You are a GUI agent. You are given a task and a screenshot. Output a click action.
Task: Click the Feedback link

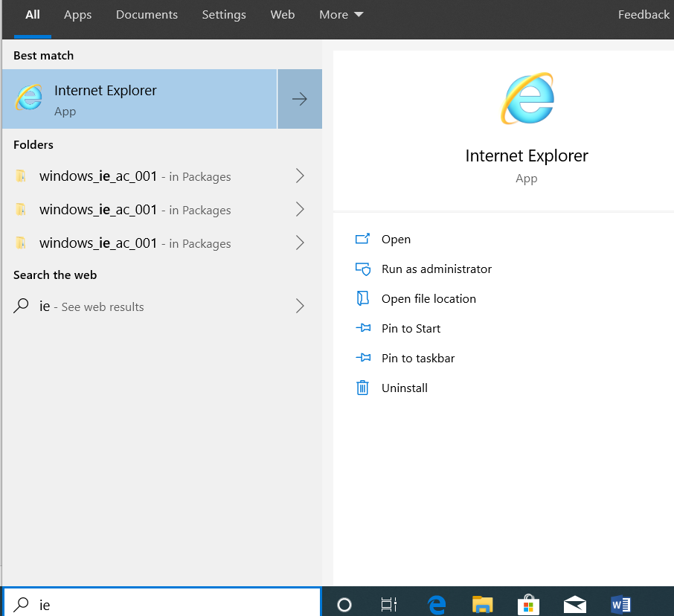[x=643, y=15]
